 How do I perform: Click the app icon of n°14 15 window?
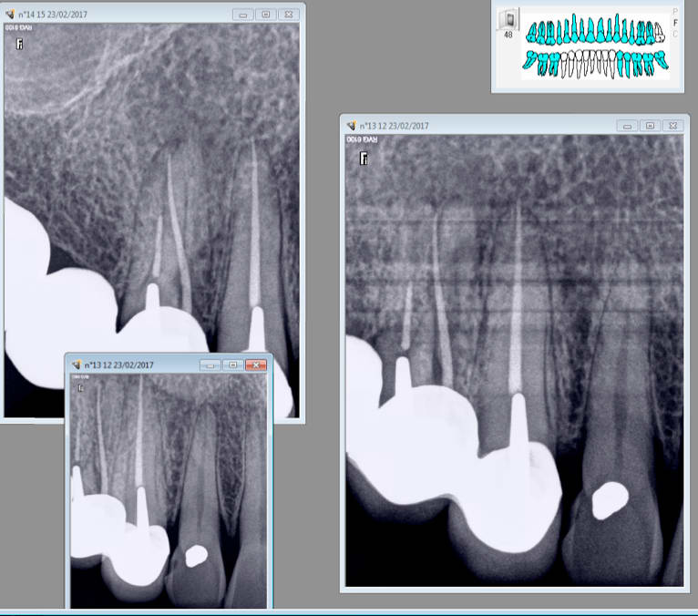[x=11, y=15]
